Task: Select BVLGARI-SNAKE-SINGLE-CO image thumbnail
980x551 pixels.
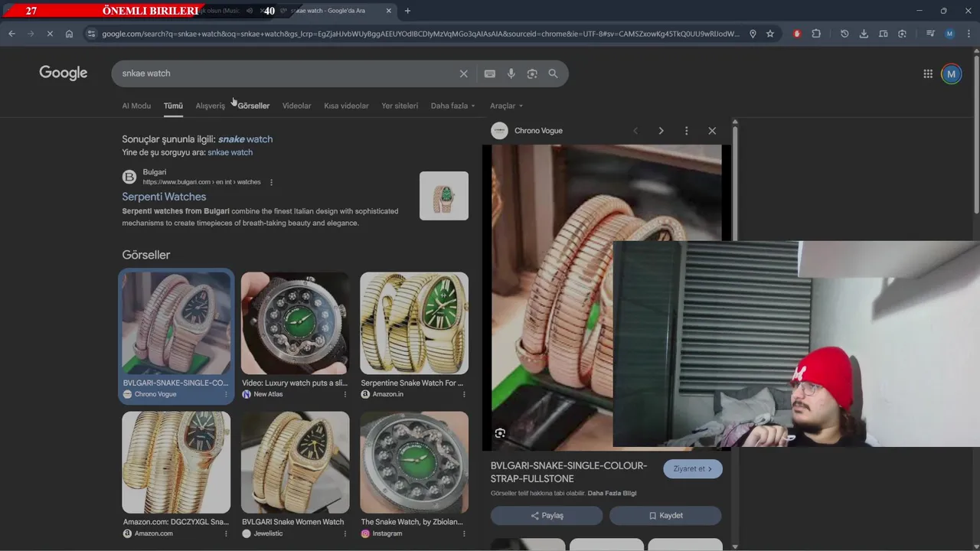Action: pyautogui.click(x=176, y=324)
